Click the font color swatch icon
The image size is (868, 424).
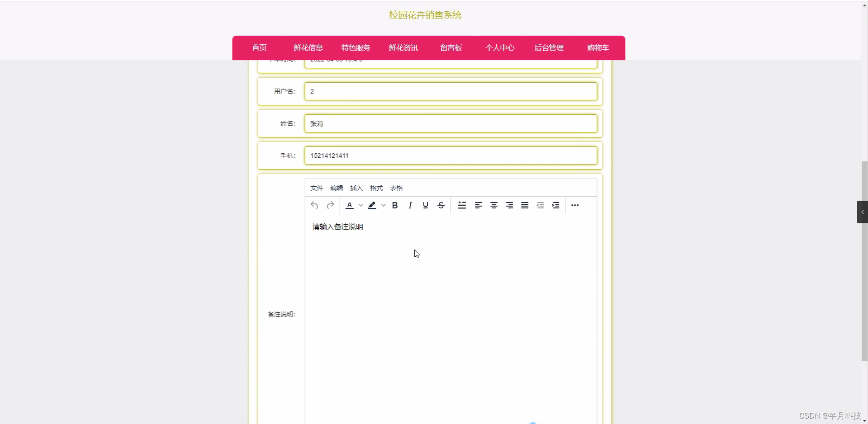[x=349, y=205]
